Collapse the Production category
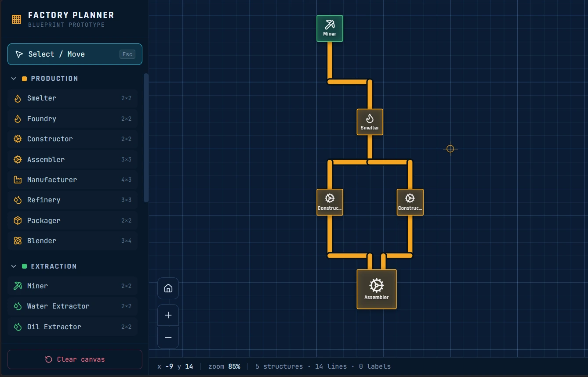 [x=14, y=79]
